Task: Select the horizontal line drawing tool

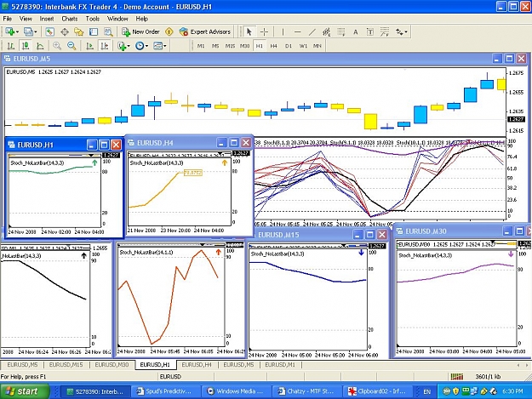Action: tap(298, 31)
